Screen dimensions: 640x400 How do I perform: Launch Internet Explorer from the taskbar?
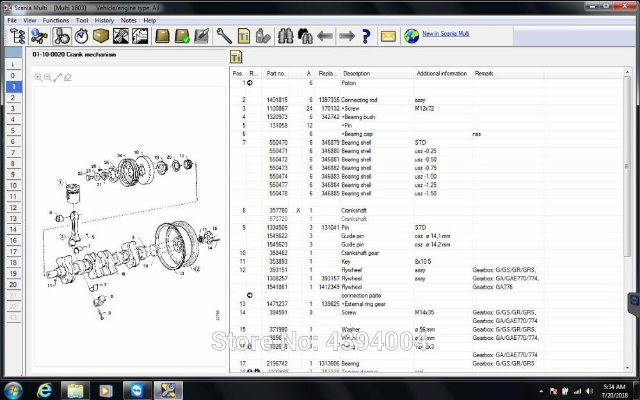[x=44, y=391]
